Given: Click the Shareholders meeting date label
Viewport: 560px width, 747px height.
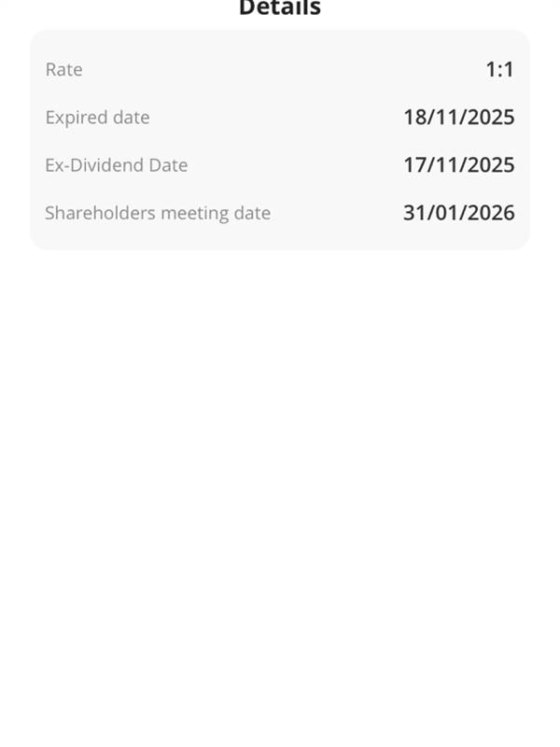Looking at the screenshot, I should tap(158, 213).
